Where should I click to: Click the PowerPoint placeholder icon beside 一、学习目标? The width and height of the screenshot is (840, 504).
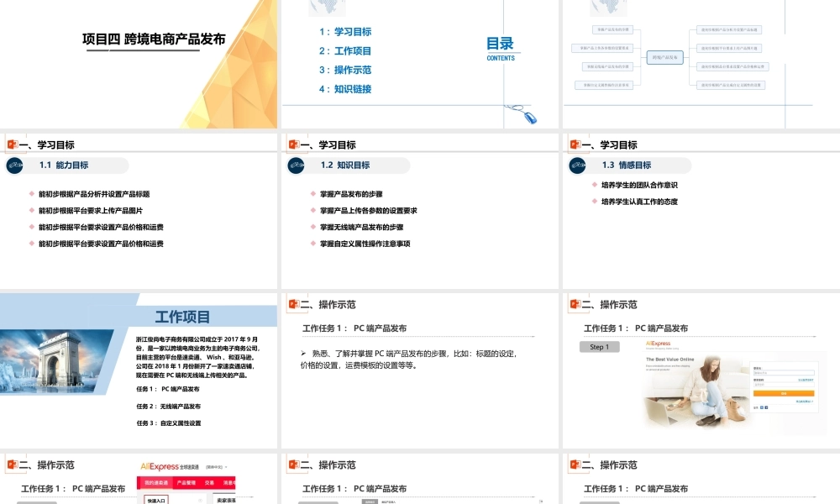[10, 143]
